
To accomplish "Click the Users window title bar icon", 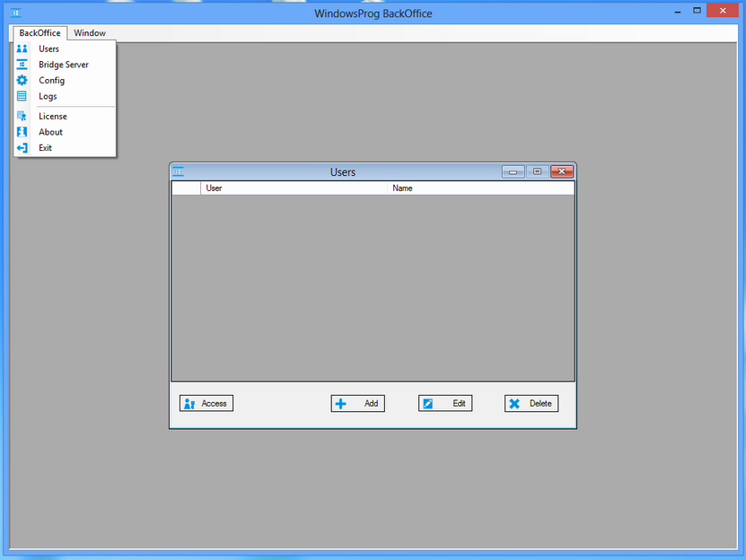I will (178, 171).
